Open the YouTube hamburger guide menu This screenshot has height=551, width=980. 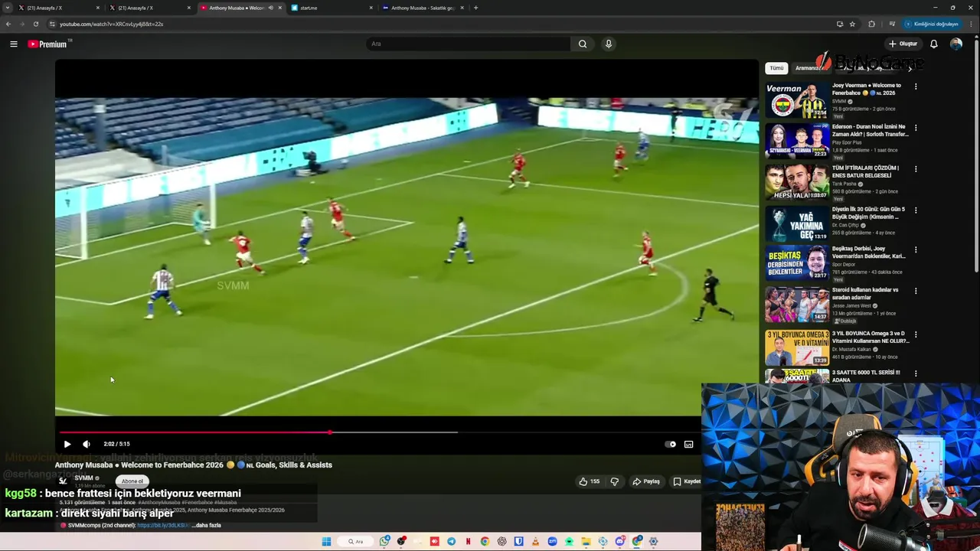(x=13, y=44)
